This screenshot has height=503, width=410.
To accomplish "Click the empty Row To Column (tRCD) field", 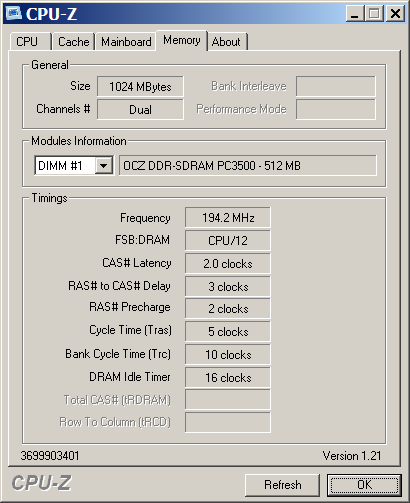I will click(x=228, y=422).
